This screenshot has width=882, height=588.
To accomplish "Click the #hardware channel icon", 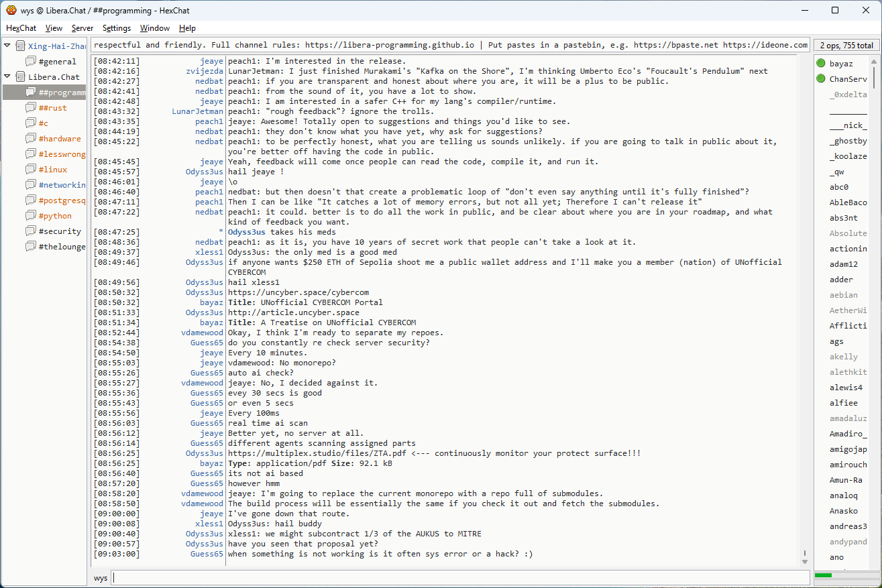I will 31,139.
